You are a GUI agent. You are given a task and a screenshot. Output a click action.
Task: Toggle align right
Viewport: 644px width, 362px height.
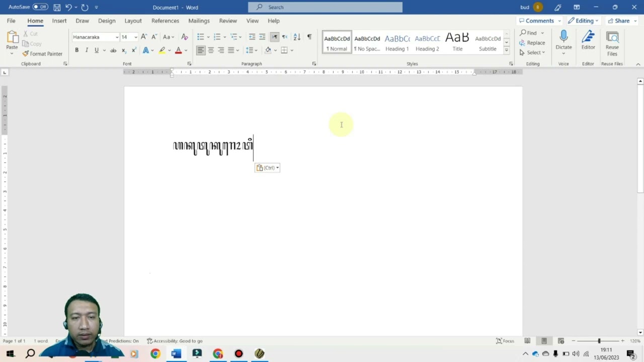(x=221, y=50)
